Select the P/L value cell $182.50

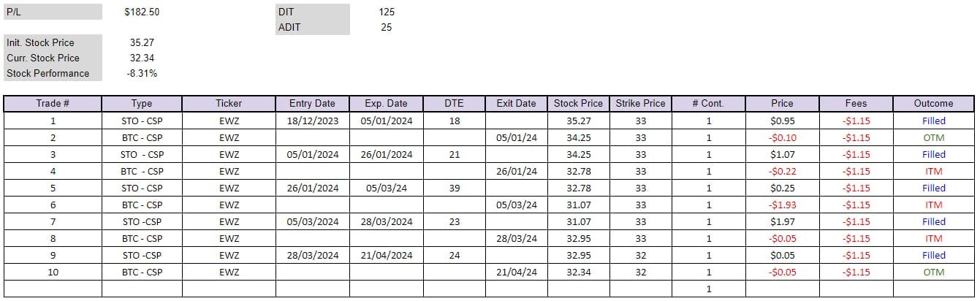[142, 12]
